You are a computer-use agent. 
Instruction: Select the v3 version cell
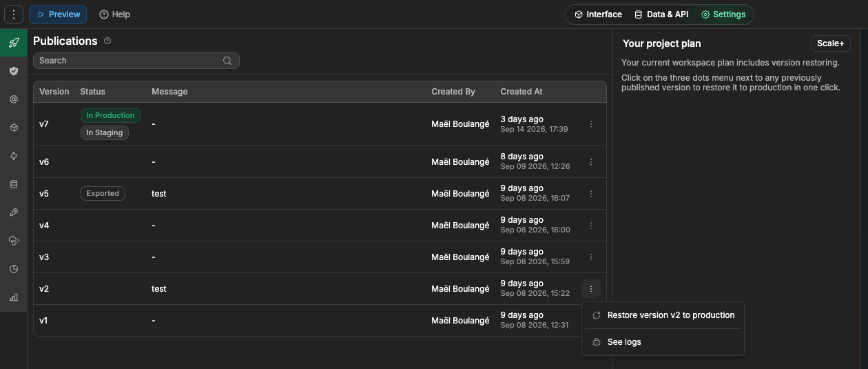click(x=44, y=257)
